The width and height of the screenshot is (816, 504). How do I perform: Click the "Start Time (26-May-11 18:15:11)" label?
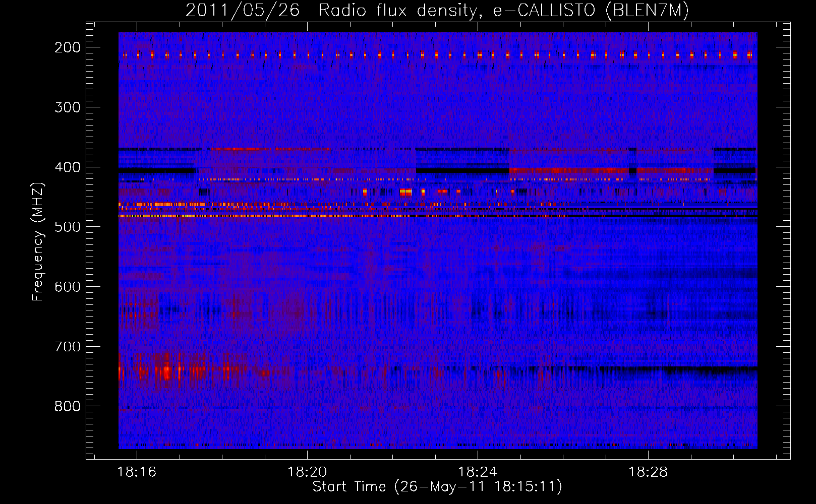tap(437, 487)
